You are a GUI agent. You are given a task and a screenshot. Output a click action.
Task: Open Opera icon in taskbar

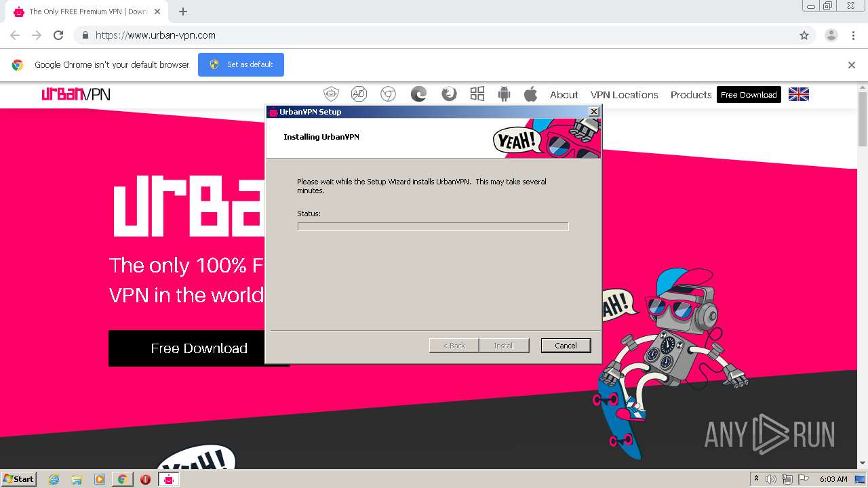coord(145,479)
